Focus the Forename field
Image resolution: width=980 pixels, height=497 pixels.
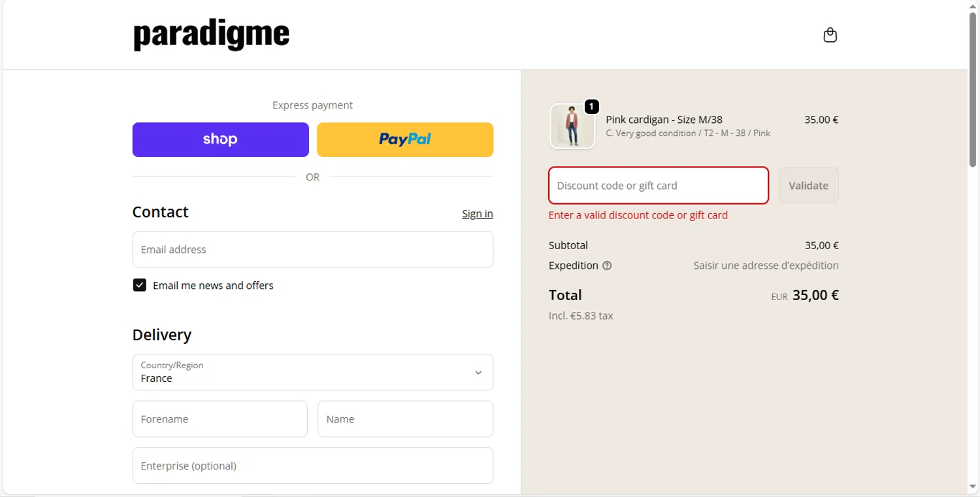click(220, 419)
